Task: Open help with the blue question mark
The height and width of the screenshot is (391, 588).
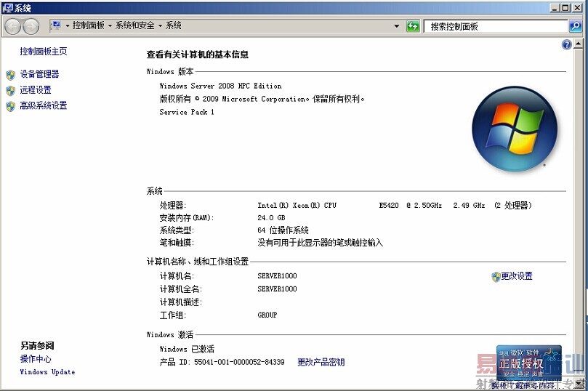Action: point(567,44)
